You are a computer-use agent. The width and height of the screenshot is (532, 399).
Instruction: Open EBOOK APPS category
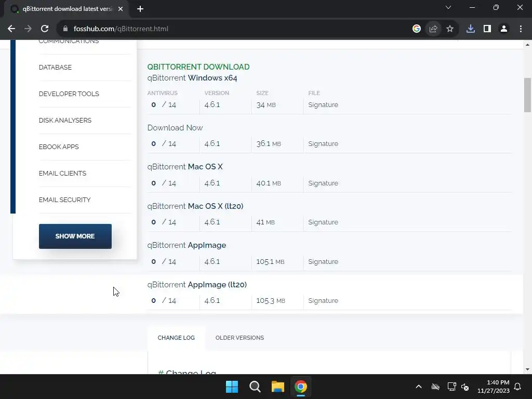59,147
